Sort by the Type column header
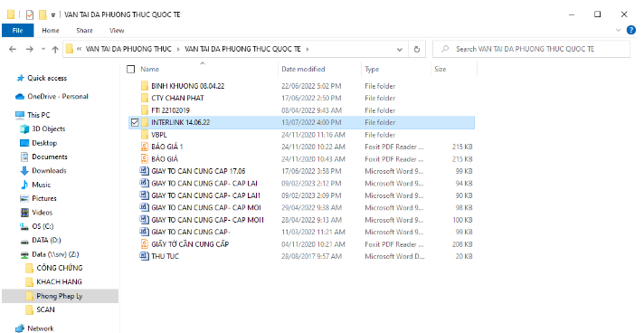This screenshot has height=333, width=644. click(372, 69)
